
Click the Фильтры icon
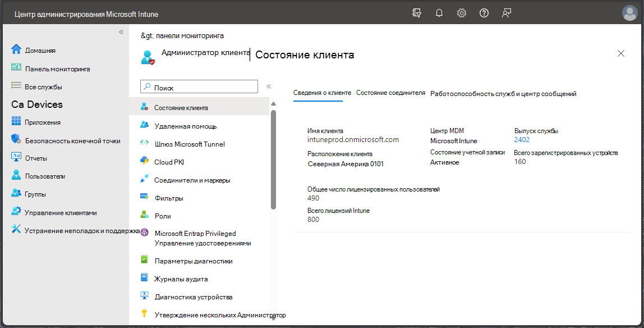pyautogui.click(x=144, y=197)
